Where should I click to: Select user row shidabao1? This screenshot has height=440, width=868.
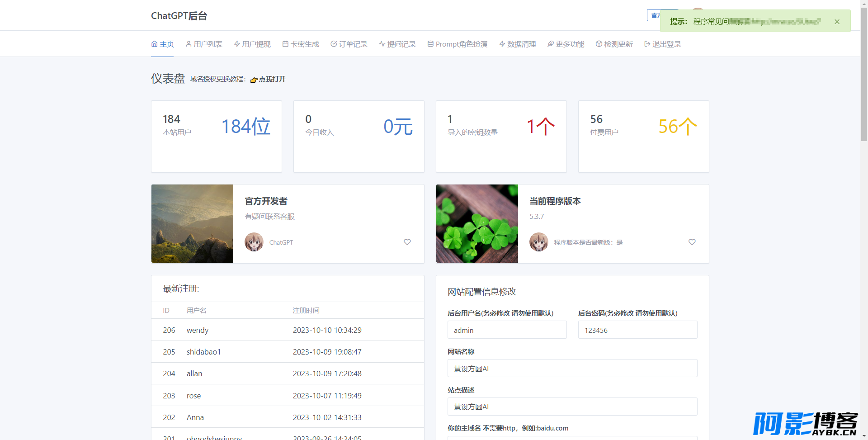(x=288, y=352)
